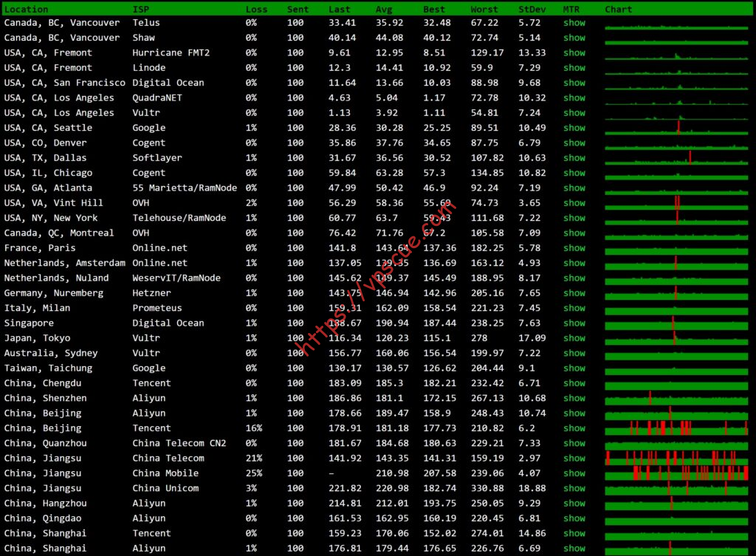Open the MTR "show" link for Fremont Linode

(574, 67)
